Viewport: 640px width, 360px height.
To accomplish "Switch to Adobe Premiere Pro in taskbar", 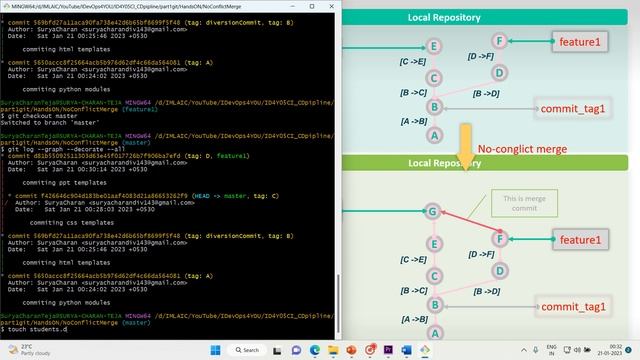I will coord(388,350).
